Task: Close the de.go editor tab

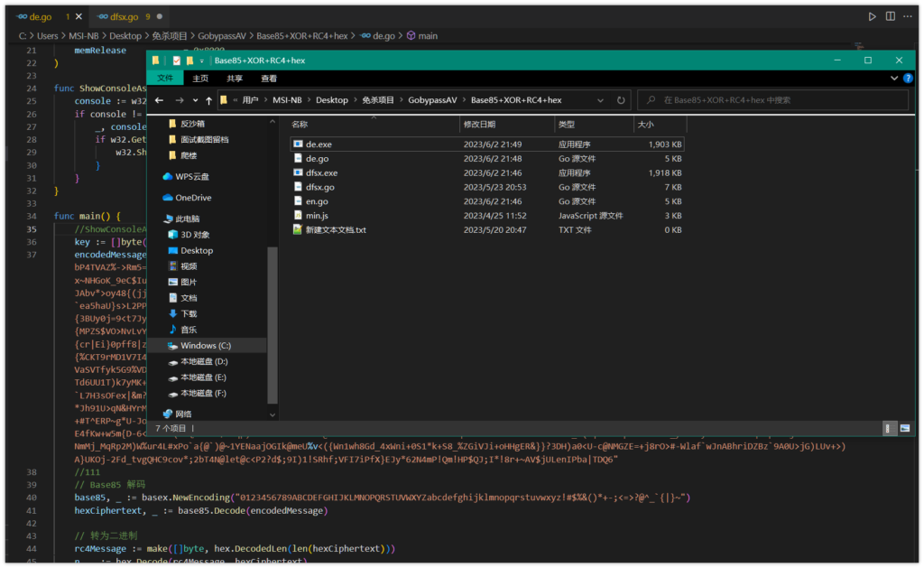Action: click(x=79, y=16)
